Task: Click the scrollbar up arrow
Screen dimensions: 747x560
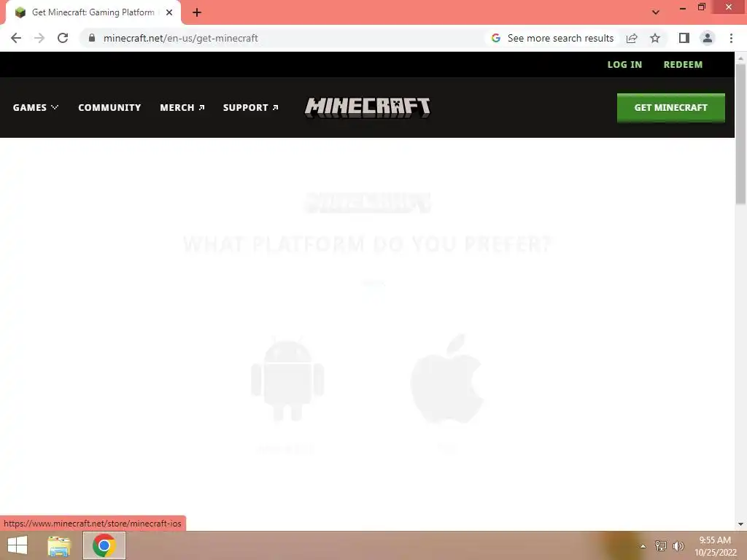Action: 740,58
